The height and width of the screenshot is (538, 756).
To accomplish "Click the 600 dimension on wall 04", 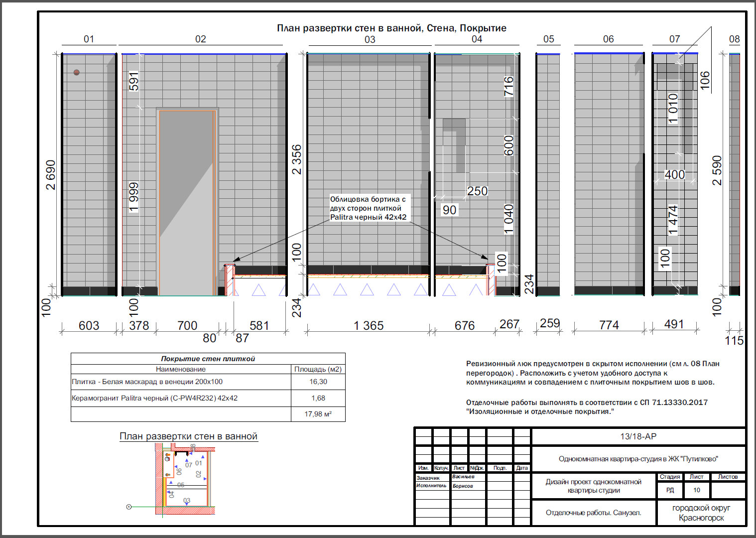I will (508, 145).
